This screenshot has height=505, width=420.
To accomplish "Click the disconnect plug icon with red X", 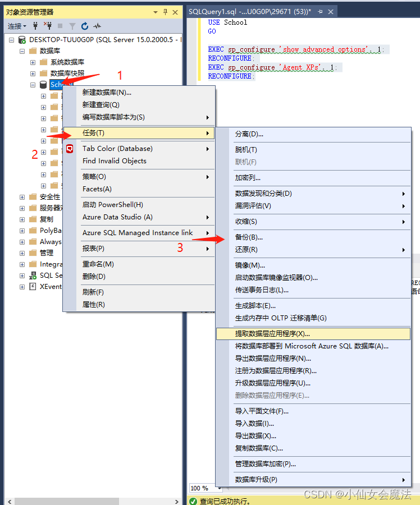I will pyautogui.click(x=48, y=26).
